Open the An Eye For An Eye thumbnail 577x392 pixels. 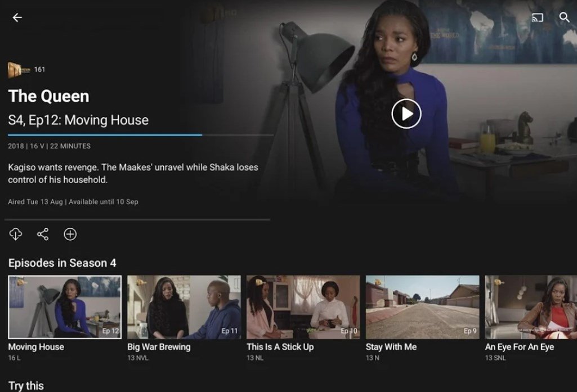[x=531, y=307]
